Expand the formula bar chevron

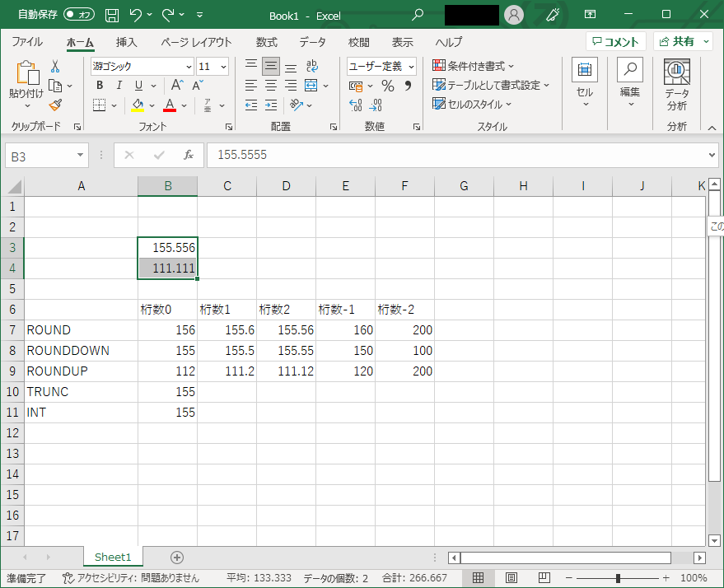(712, 155)
